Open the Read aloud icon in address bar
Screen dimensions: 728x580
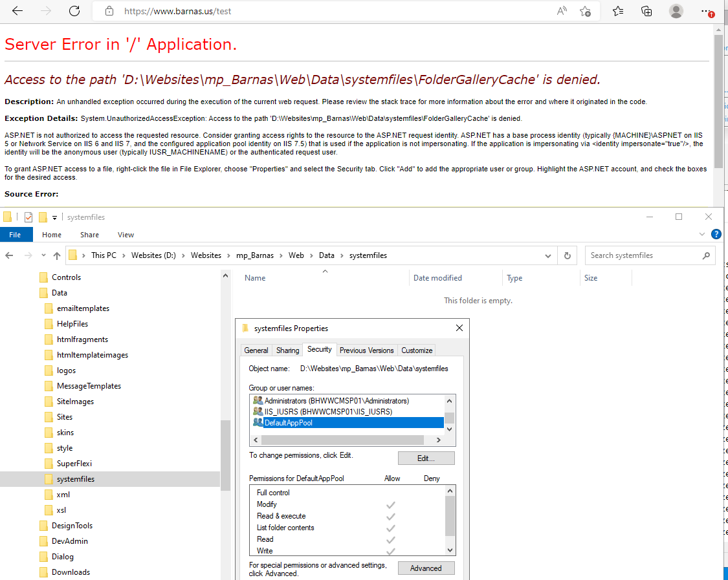pos(562,11)
